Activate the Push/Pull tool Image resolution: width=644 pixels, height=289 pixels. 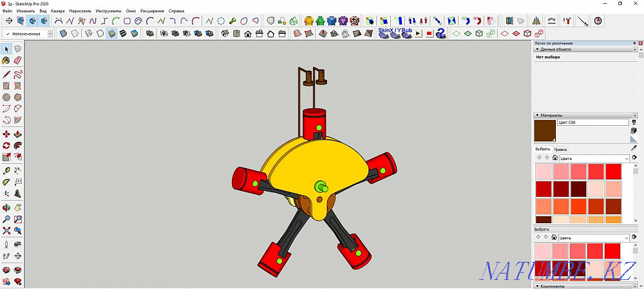[17, 134]
